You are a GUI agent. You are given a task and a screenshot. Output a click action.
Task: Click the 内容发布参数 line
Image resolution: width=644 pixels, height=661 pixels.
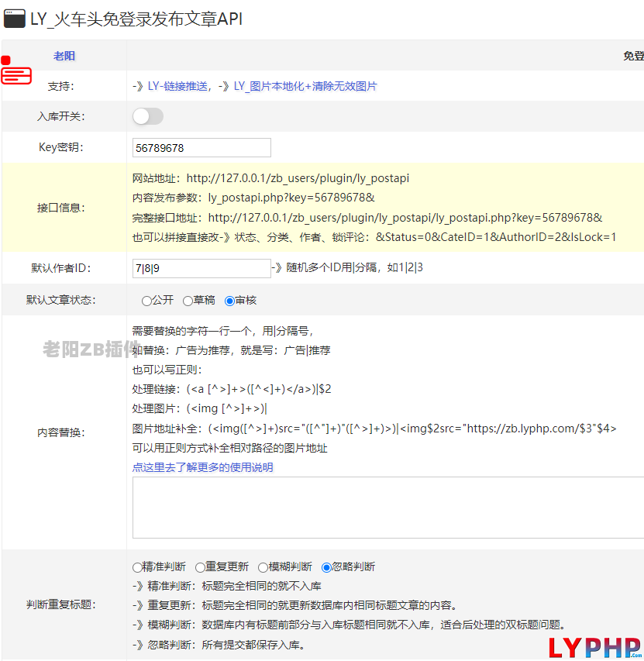pos(253,198)
